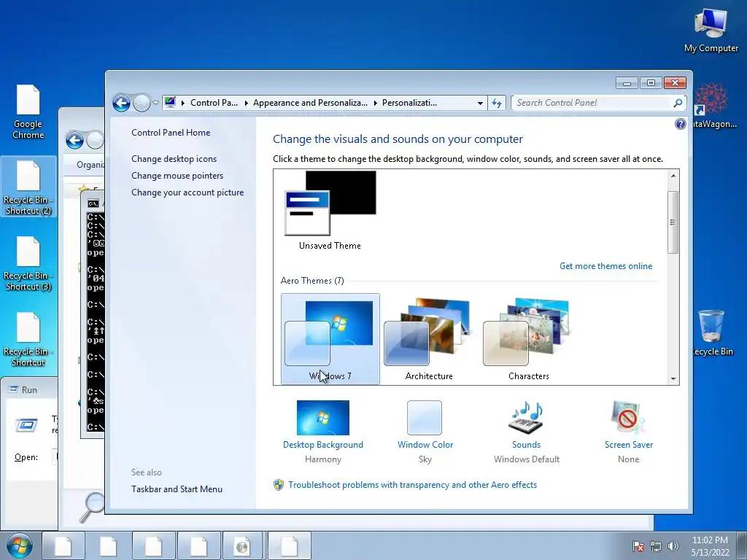
Task: Click Troubleshoot problems with transparency link
Action: pos(412,485)
